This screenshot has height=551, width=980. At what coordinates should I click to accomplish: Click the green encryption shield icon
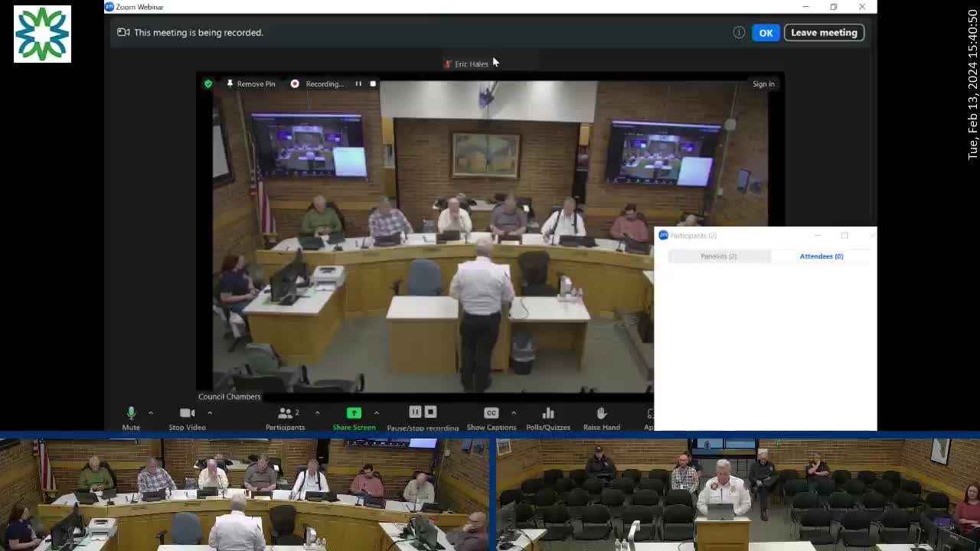point(208,84)
